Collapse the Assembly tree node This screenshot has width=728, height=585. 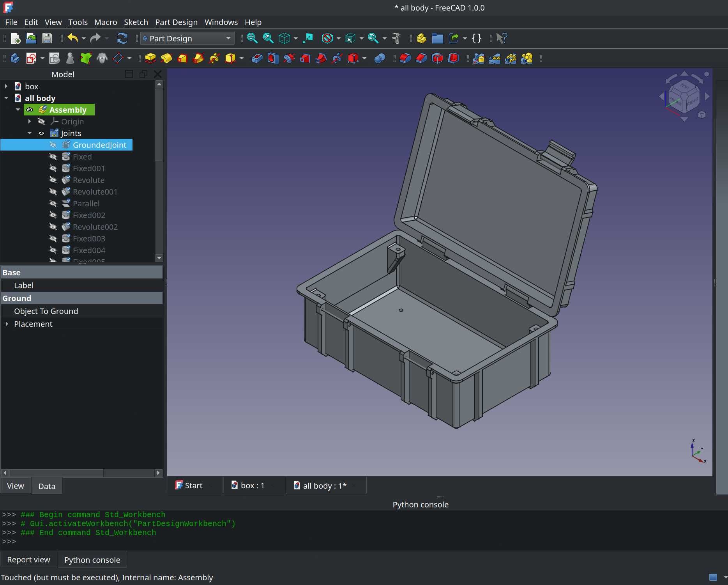pos(18,110)
